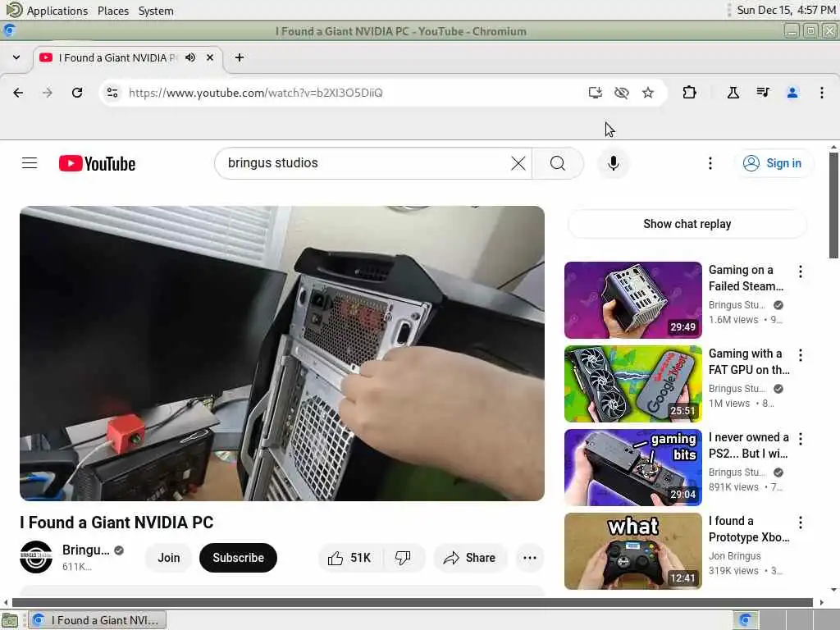Click the crossed-out eye tracking icon

pos(622,93)
